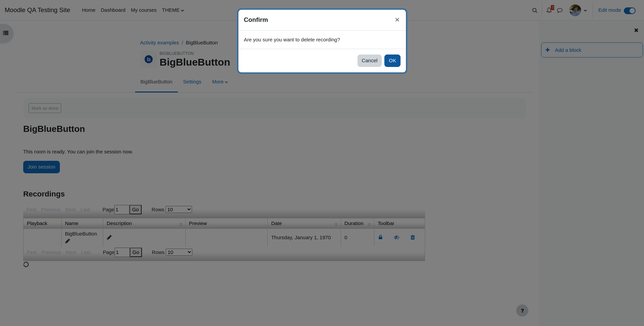
Task: Click the Description column header text
Action: (x=119, y=223)
